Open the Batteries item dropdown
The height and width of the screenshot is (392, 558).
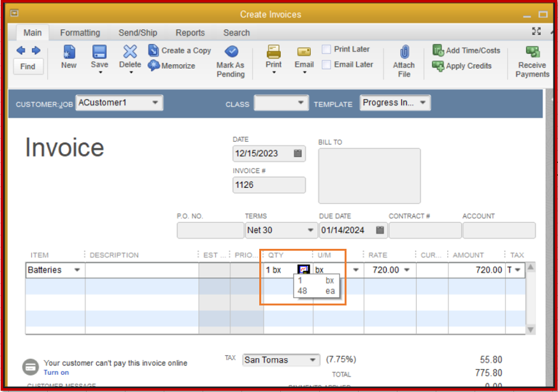[77, 270]
